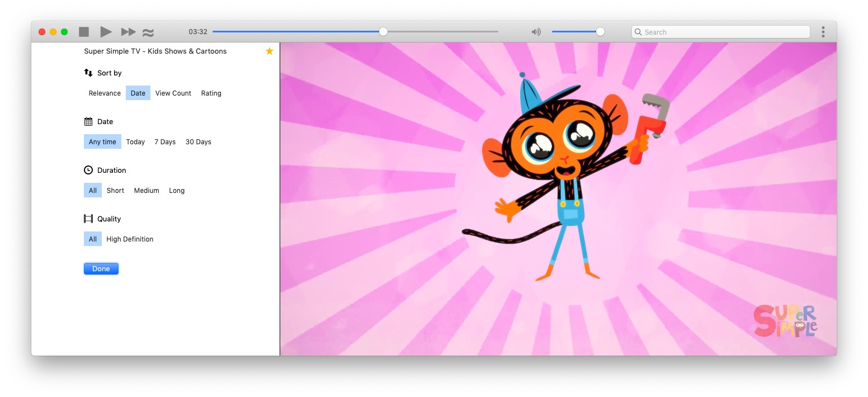
Task: Click the video seek slider handle
Action: click(383, 32)
